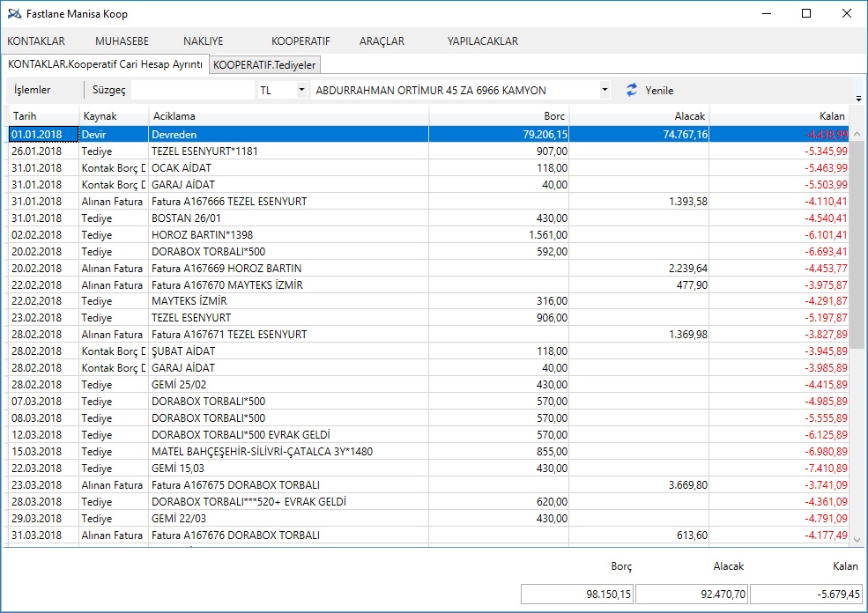Sort by the Kalan column header

(779, 116)
